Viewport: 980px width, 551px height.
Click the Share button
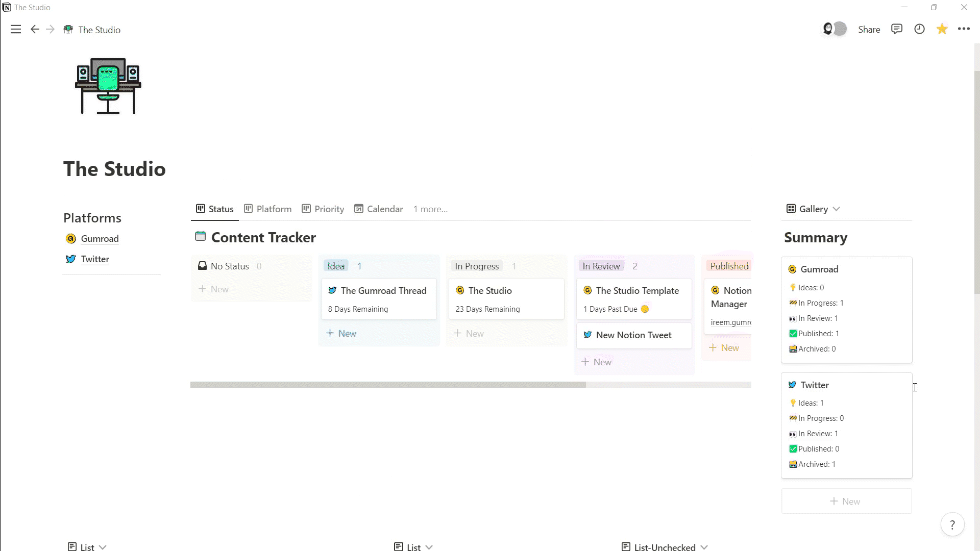click(x=869, y=30)
